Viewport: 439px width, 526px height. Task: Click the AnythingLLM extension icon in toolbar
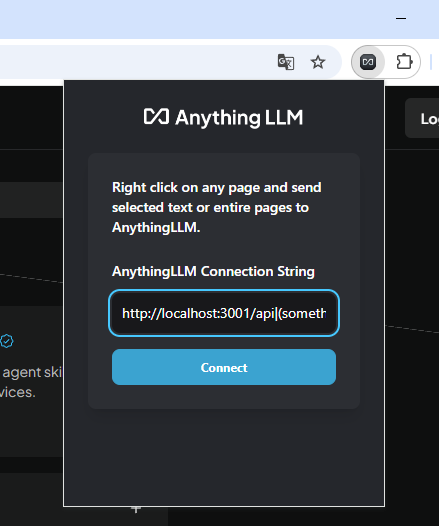(368, 62)
